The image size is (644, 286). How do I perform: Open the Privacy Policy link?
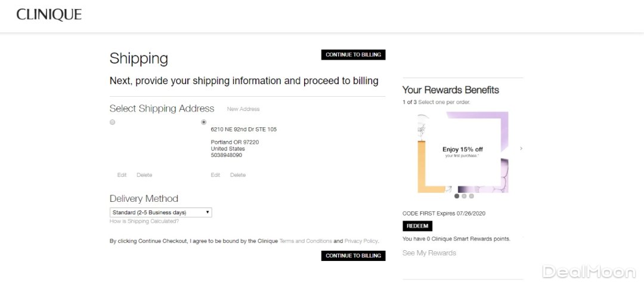pyautogui.click(x=361, y=241)
